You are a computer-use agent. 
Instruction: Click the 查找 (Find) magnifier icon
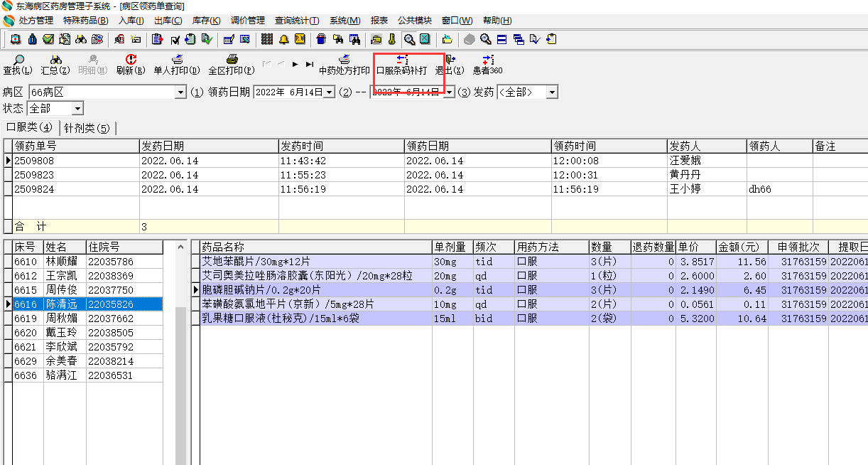[18, 60]
